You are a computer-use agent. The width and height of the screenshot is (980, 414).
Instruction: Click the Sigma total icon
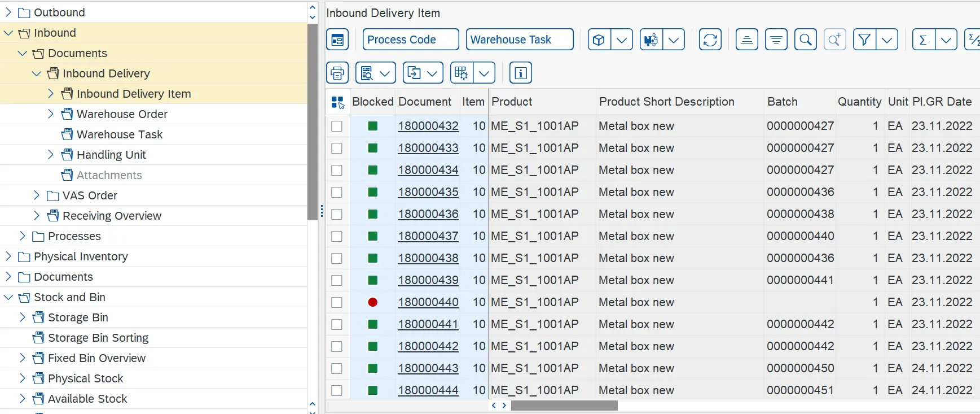[924, 40]
